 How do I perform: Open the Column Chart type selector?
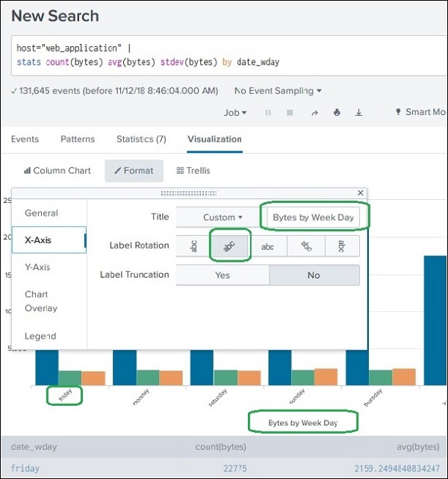pyautogui.click(x=57, y=171)
